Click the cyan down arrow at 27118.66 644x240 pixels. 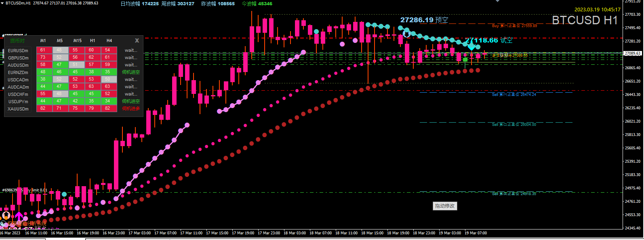[x=471, y=47]
